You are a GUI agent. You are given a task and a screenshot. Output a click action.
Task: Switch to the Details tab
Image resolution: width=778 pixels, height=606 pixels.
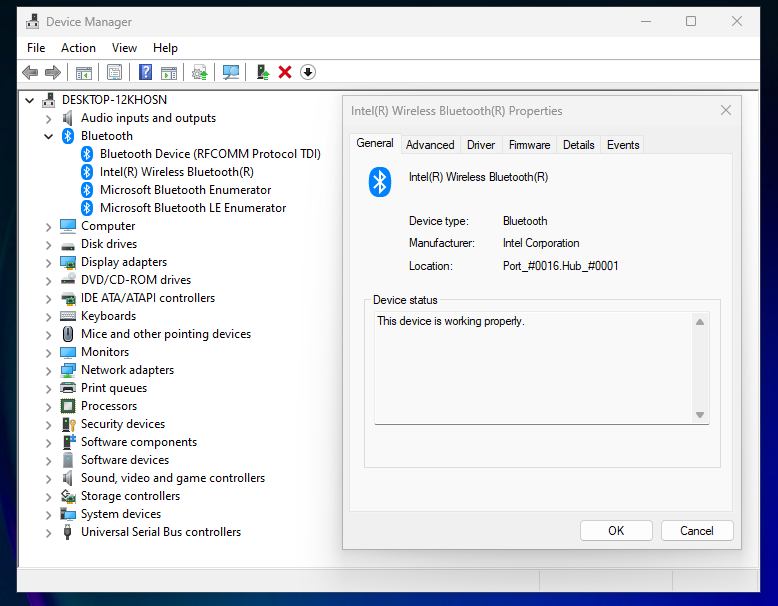[x=579, y=144]
